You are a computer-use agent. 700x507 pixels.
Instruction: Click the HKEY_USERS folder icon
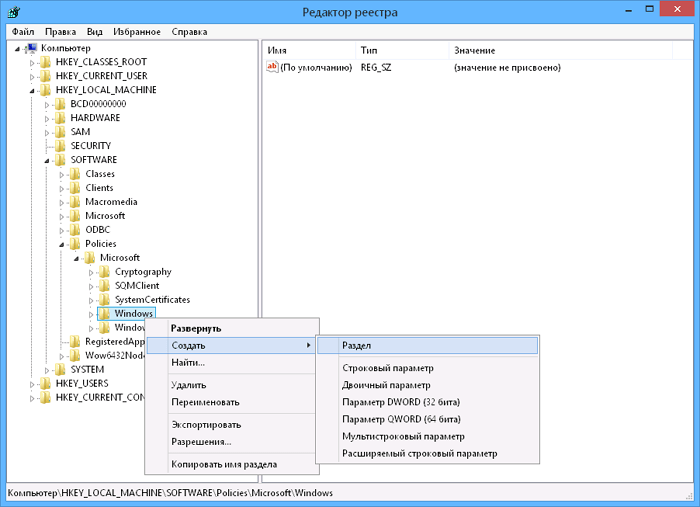[45, 384]
